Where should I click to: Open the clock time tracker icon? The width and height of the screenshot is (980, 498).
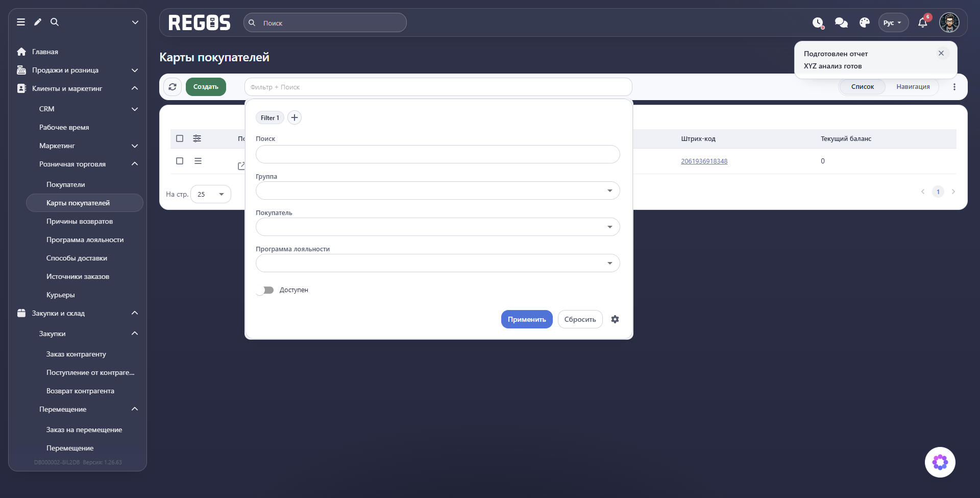tap(818, 23)
